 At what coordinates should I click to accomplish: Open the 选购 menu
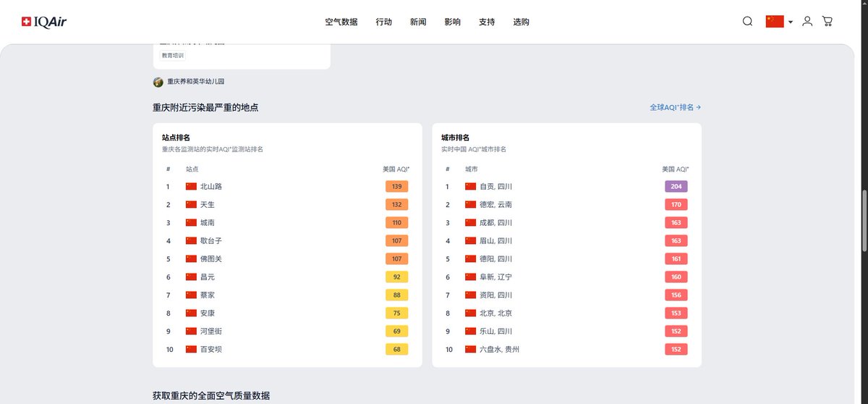pyautogui.click(x=521, y=22)
